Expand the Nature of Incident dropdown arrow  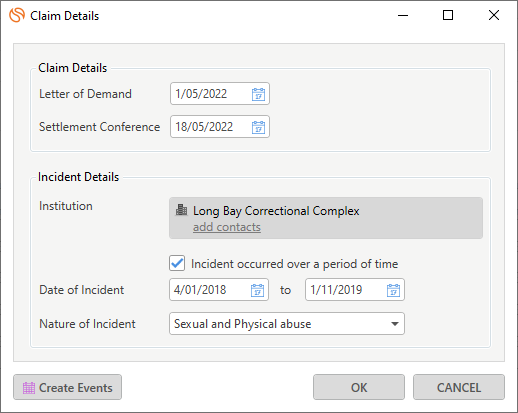tap(395, 324)
